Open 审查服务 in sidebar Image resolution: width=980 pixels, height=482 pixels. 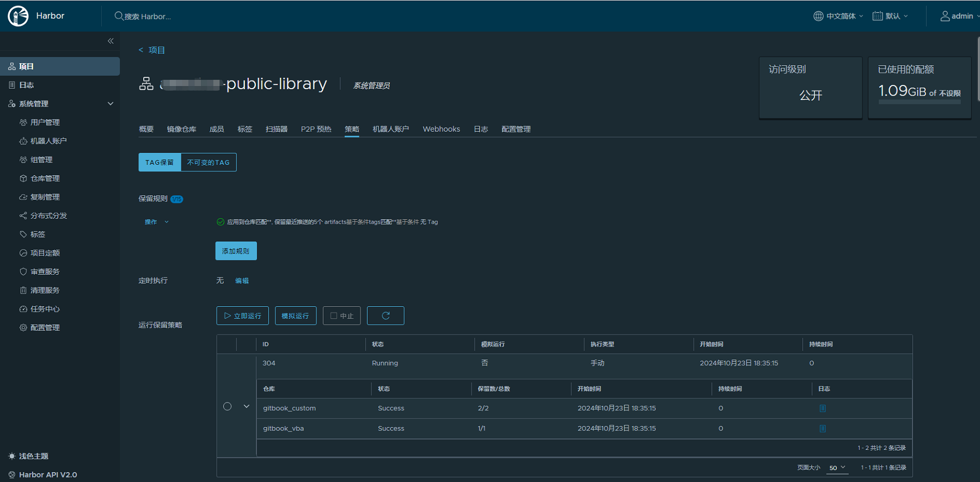tap(45, 271)
